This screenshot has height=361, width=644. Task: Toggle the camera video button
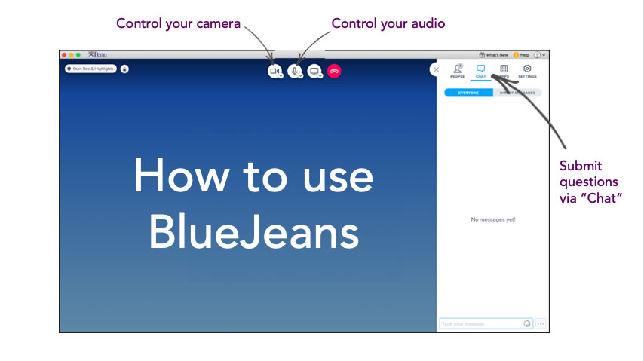274,71
